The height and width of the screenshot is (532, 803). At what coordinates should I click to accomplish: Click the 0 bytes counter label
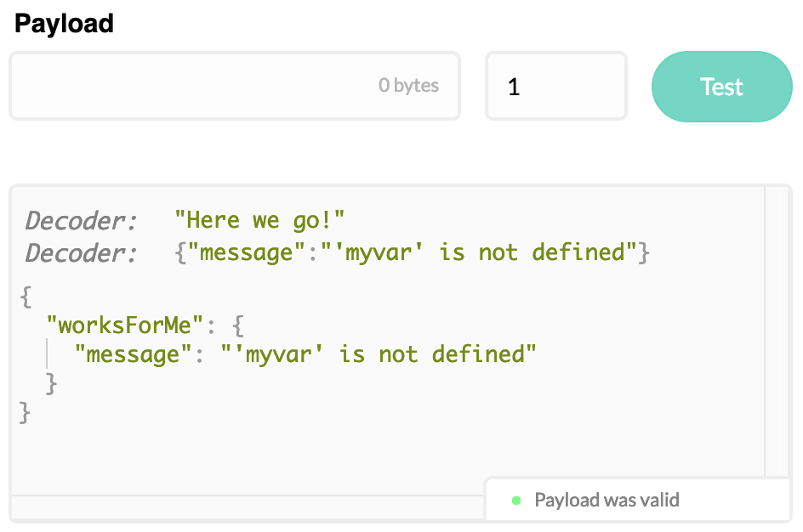click(408, 85)
